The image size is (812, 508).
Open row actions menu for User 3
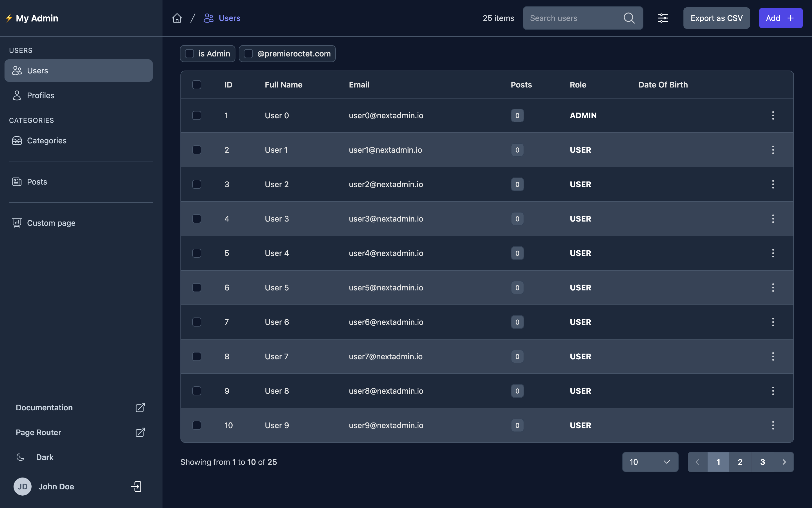(773, 219)
